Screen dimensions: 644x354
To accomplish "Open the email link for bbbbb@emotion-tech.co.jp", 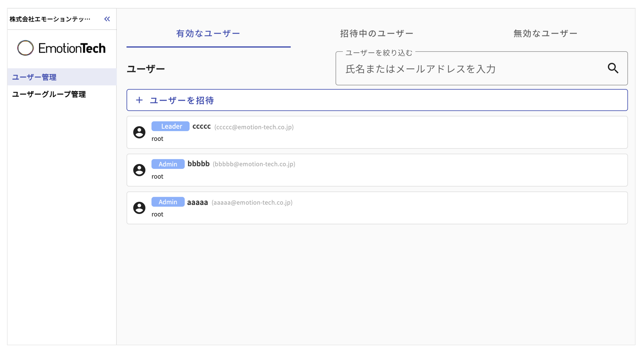I will click(x=254, y=164).
